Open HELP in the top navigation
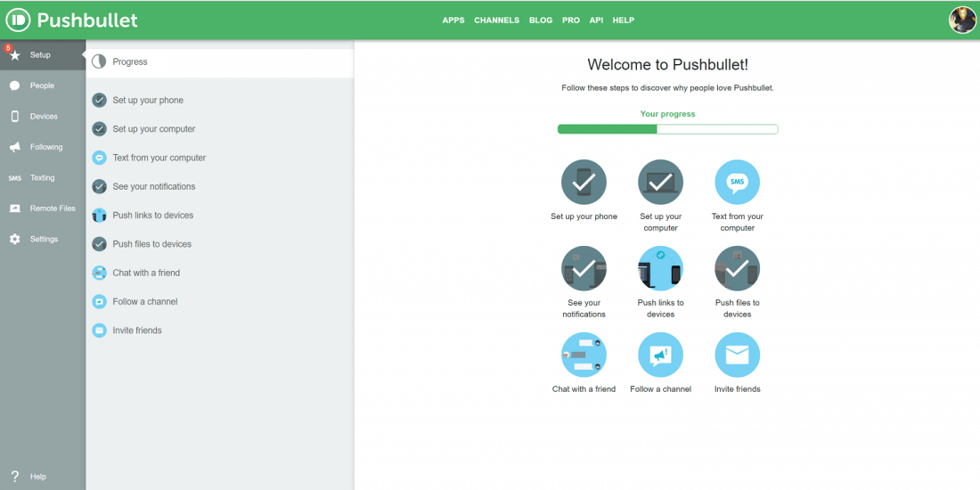 tap(623, 20)
